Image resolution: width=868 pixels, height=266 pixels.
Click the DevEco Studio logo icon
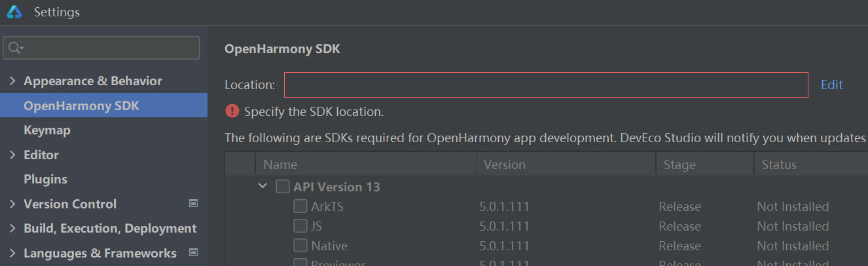pos(14,12)
